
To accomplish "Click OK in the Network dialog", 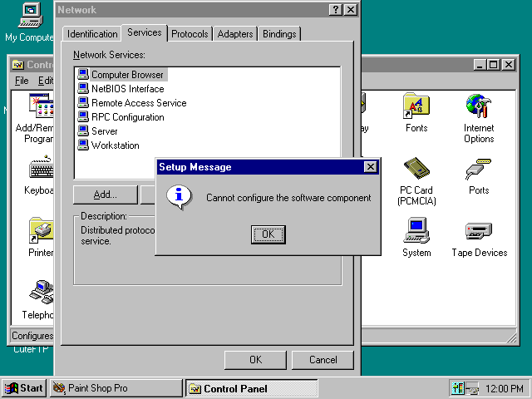I will (x=255, y=360).
